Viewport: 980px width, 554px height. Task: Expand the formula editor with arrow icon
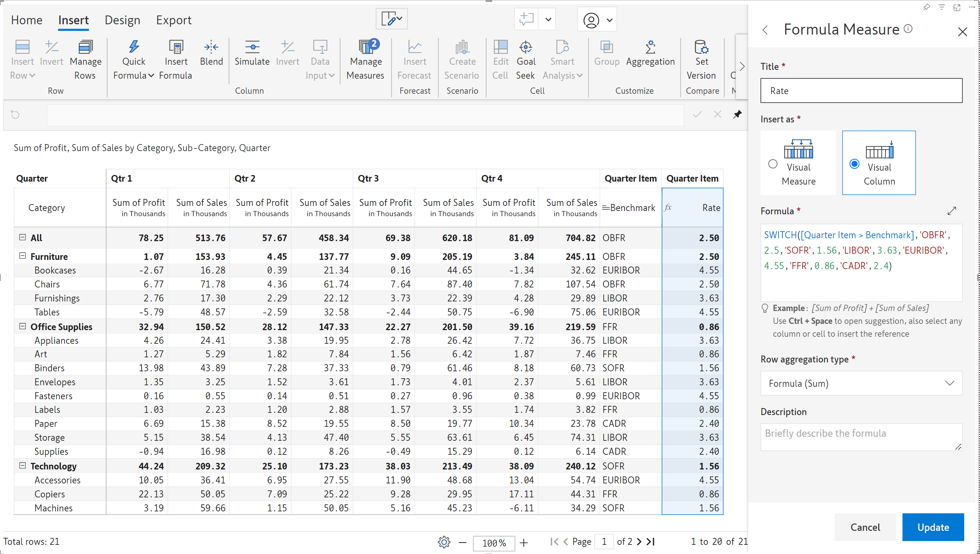tap(951, 211)
